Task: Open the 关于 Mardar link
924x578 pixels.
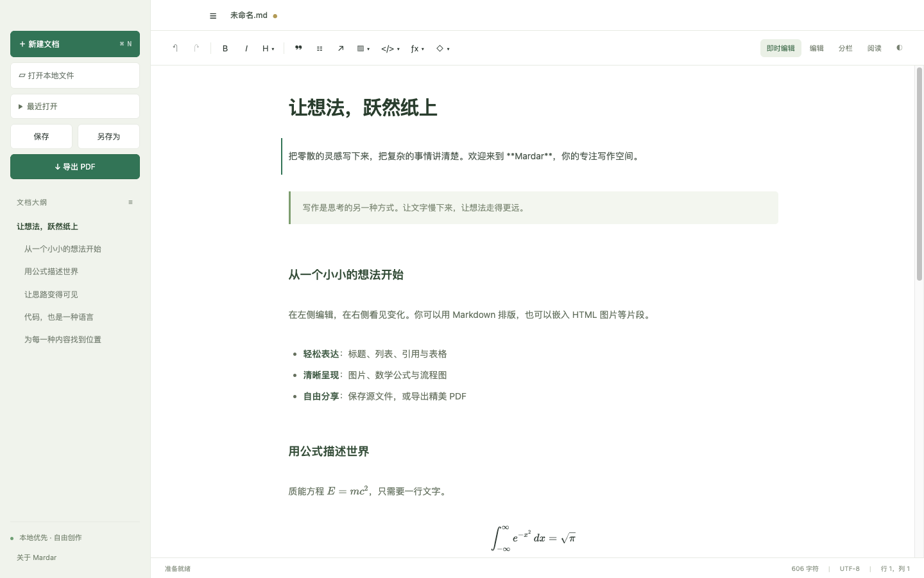Action: click(x=37, y=557)
